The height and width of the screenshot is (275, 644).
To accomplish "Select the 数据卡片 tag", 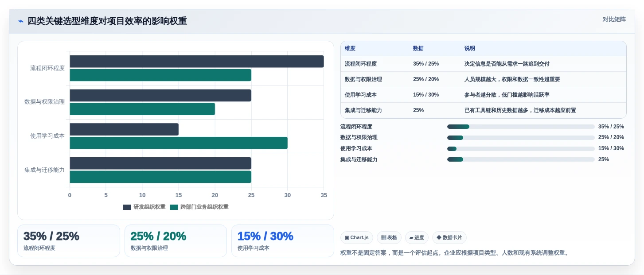I will click(449, 238).
